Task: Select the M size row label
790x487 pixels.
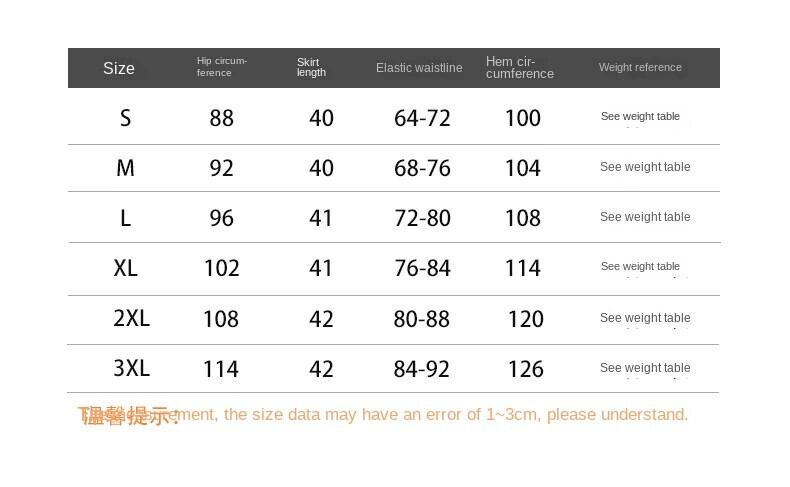Action: 125,168
